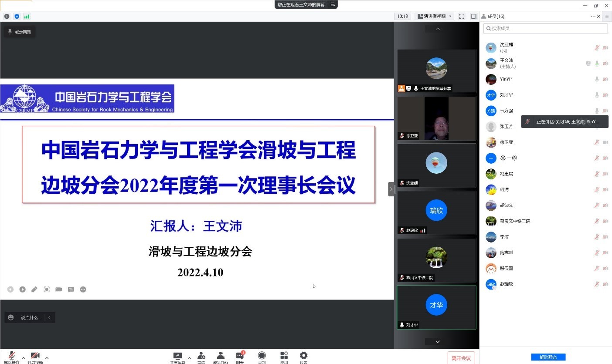
Task: Enter full screen with the fullscreen icon
Action: pyautogui.click(x=462, y=17)
